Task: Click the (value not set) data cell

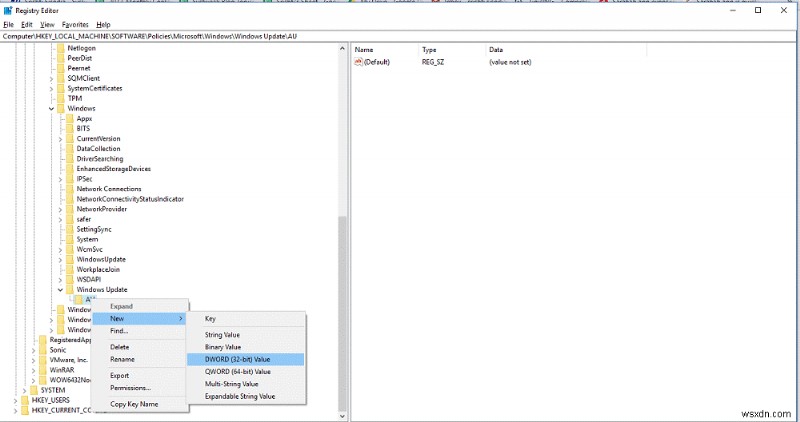Action: coord(510,62)
